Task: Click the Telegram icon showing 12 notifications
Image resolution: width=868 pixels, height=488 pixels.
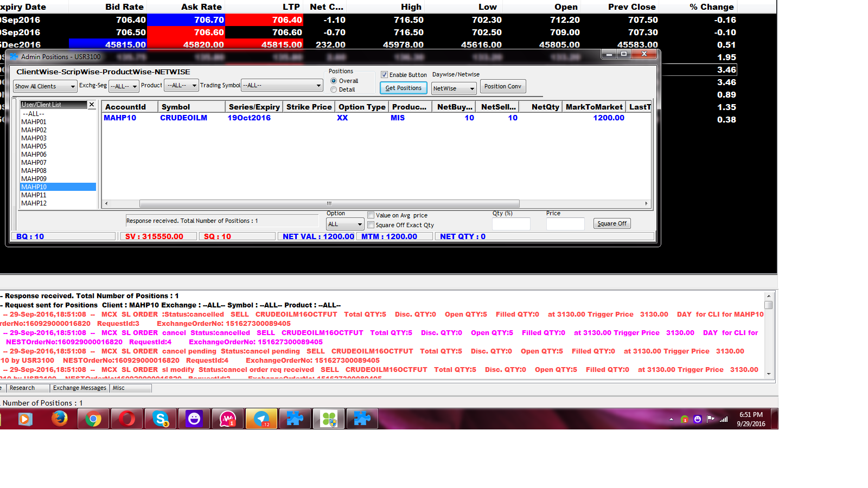Action: (x=261, y=419)
